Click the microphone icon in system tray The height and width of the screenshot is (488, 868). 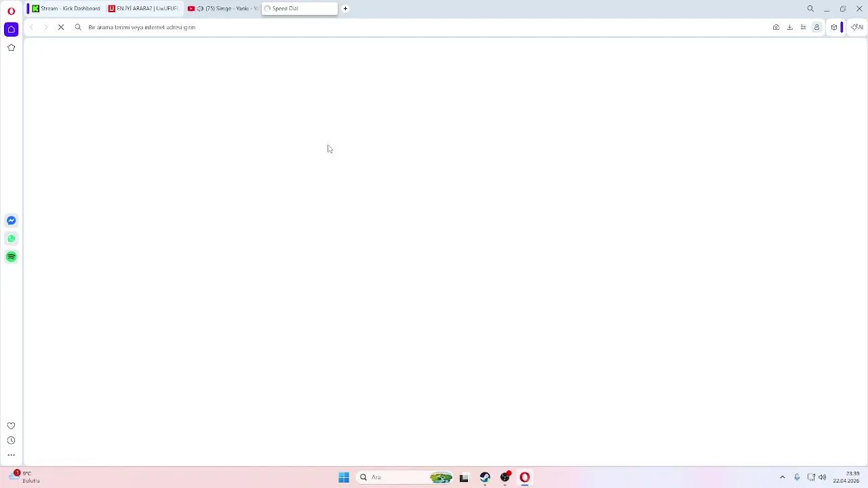(x=797, y=478)
